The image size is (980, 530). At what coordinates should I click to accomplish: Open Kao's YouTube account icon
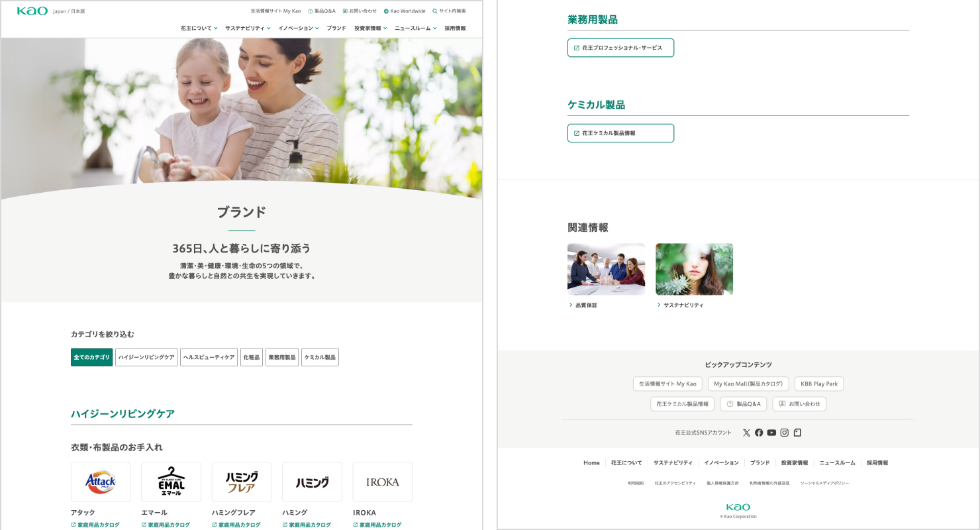[771, 433]
